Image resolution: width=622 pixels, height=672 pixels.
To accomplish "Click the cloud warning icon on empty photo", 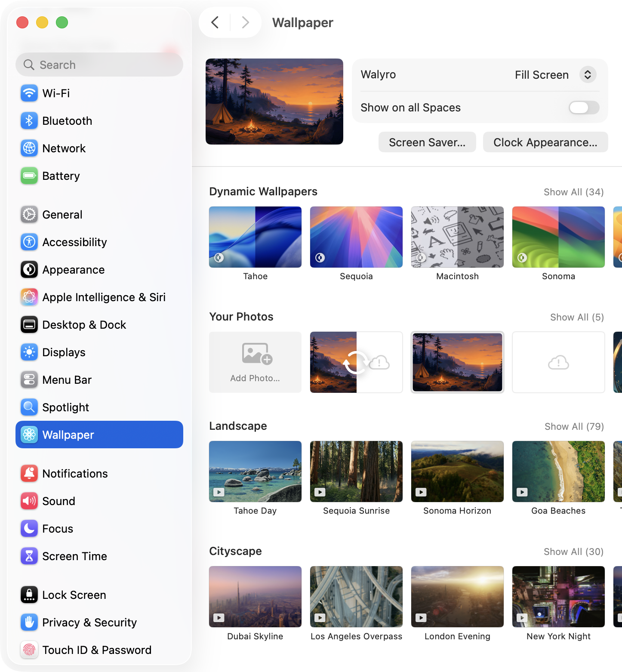I will coord(558,363).
